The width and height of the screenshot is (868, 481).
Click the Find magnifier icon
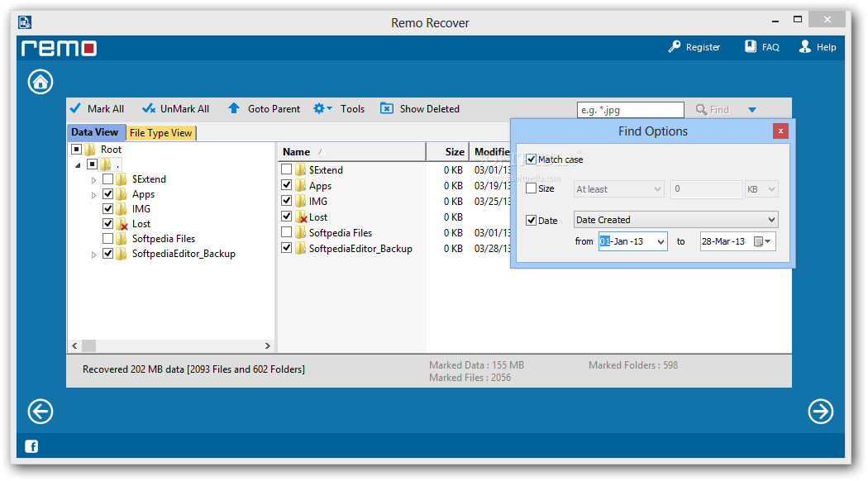701,110
